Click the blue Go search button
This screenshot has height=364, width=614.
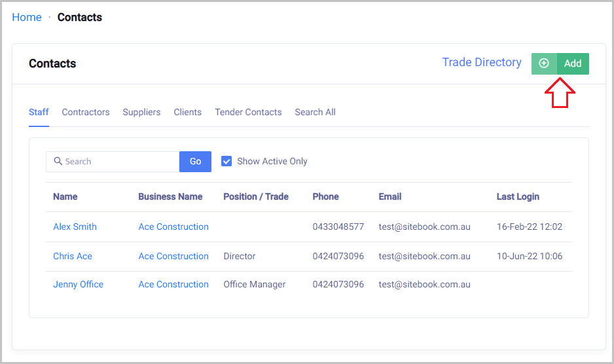195,162
